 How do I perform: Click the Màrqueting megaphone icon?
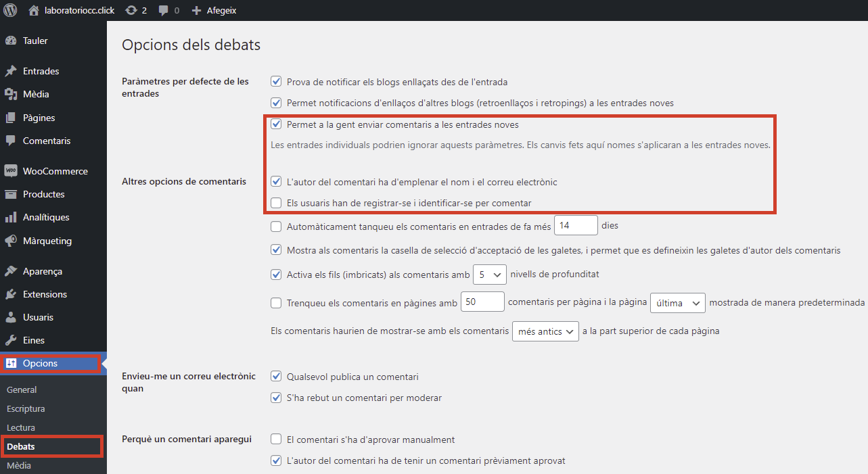10,241
